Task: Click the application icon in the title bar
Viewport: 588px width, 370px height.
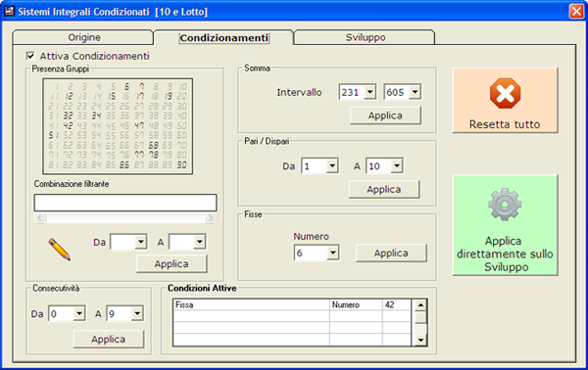Action: coord(9,11)
